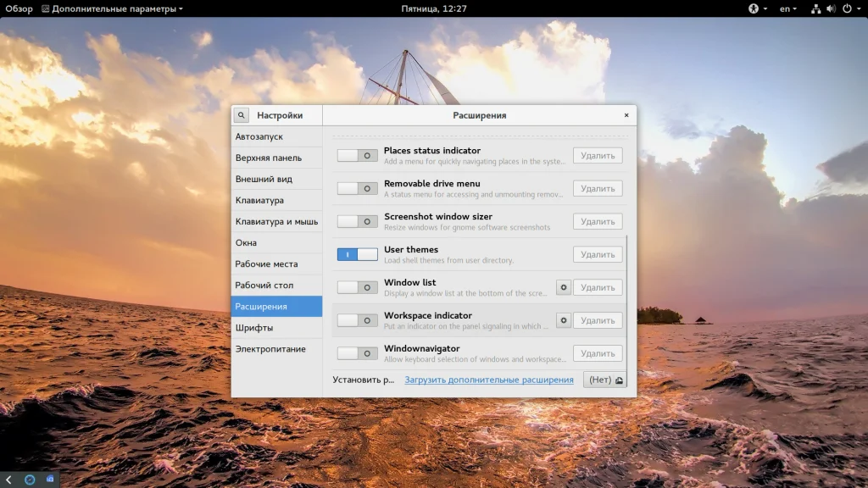Open the power system menu

pyautogui.click(x=849, y=8)
